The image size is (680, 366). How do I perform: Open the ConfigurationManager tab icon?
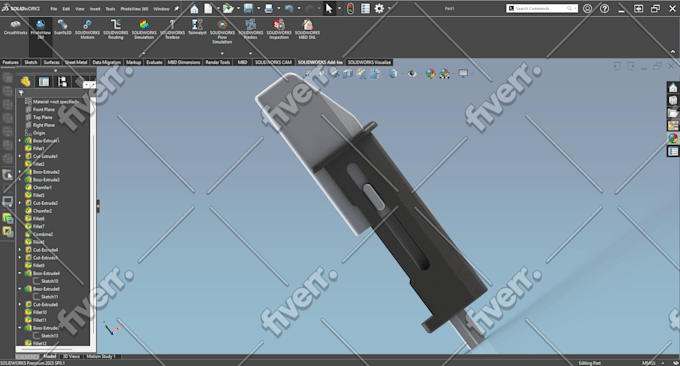62,82
